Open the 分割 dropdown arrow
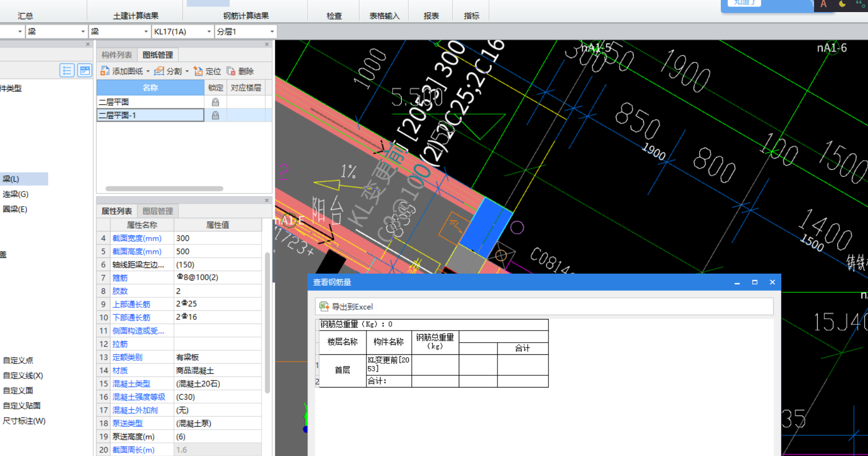 tap(187, 72)
